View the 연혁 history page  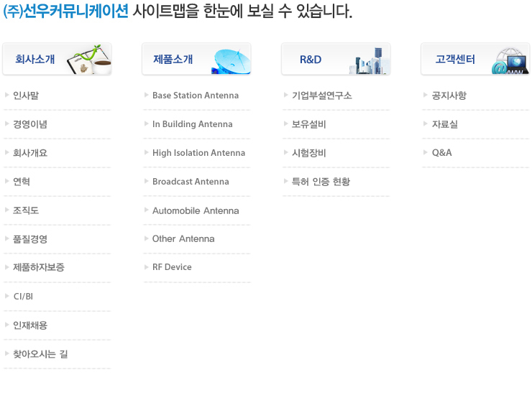tap(22, 182)
